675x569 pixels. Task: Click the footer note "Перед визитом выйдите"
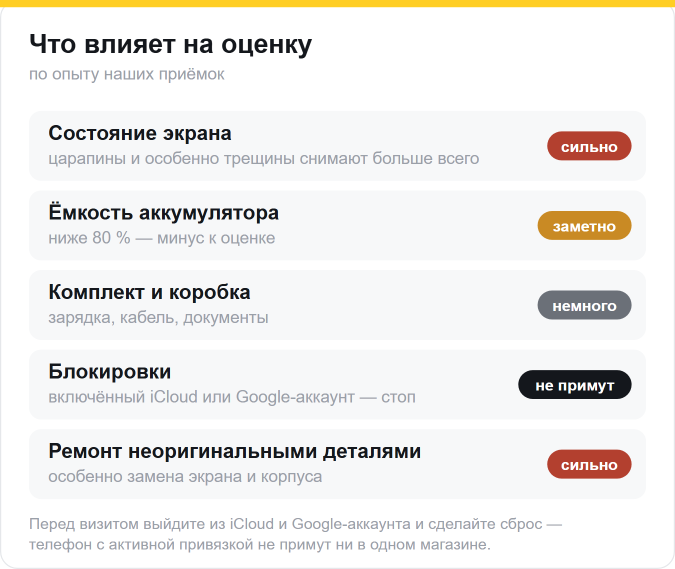(296, 534)
